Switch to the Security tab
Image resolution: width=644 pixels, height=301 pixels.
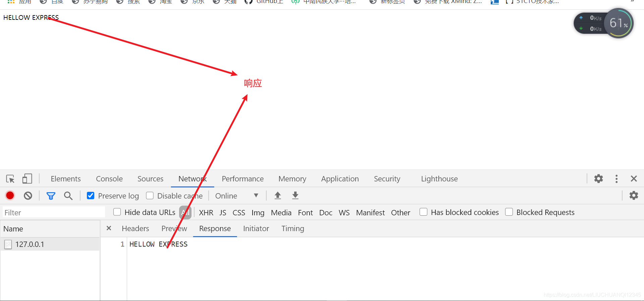click(387, 179)
